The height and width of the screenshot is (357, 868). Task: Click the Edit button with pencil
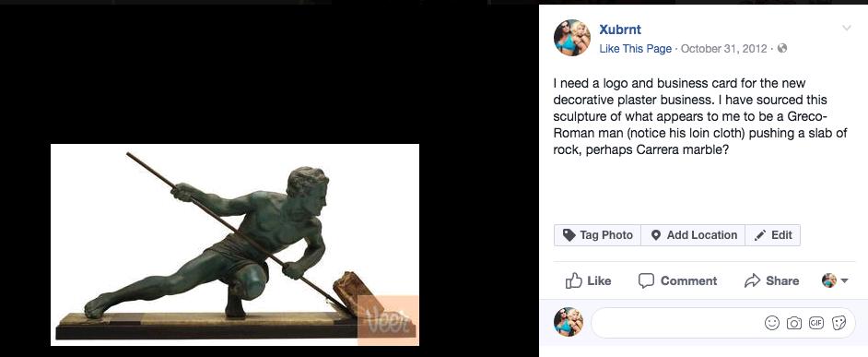773,235
